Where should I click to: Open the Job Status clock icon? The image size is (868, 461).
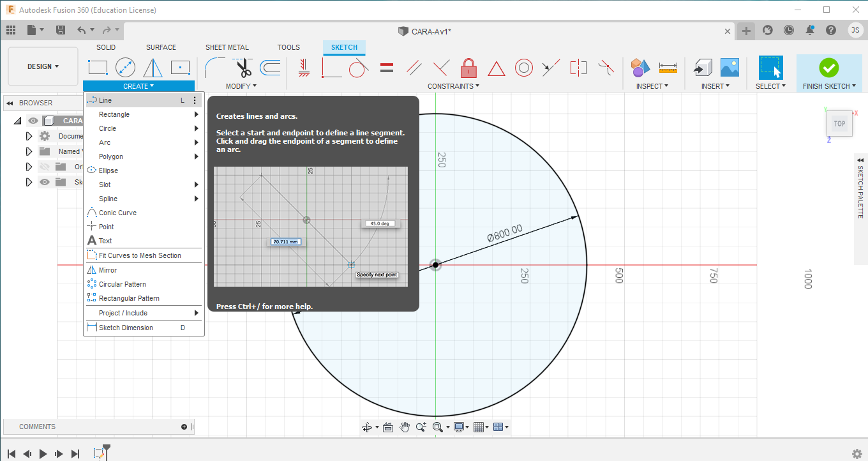coord(789,30)
